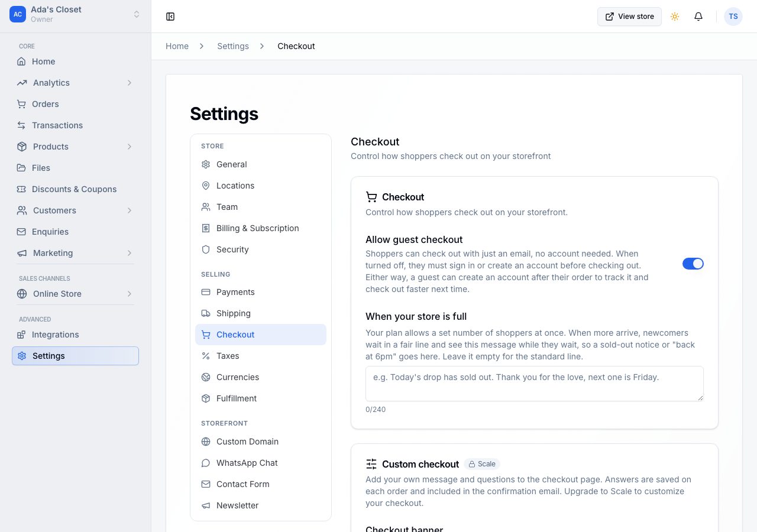The height and width of the screenshot is (532, 757).
Task: Toggle the sidebar collapse icon
Action: click(x=170, y=17)
